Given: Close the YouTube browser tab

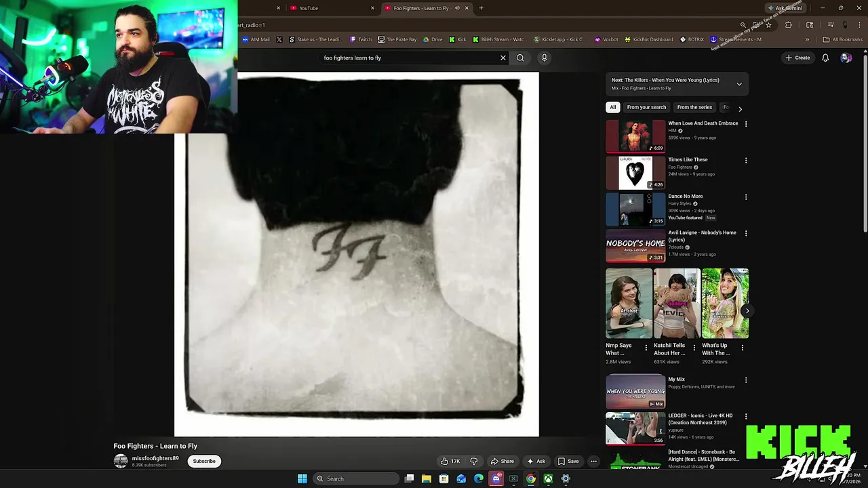Looking at the screenshot, I should (372, 8).
